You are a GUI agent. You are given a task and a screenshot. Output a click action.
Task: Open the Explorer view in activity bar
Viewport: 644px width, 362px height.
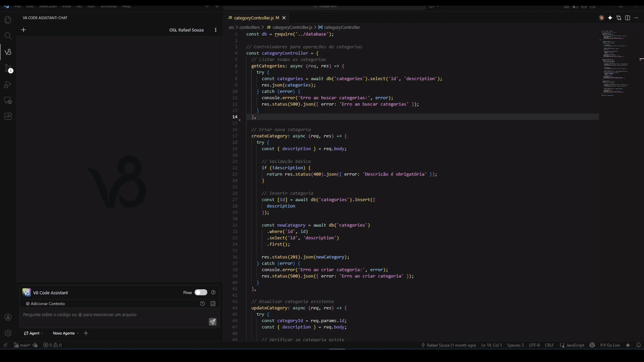(8, 20)
